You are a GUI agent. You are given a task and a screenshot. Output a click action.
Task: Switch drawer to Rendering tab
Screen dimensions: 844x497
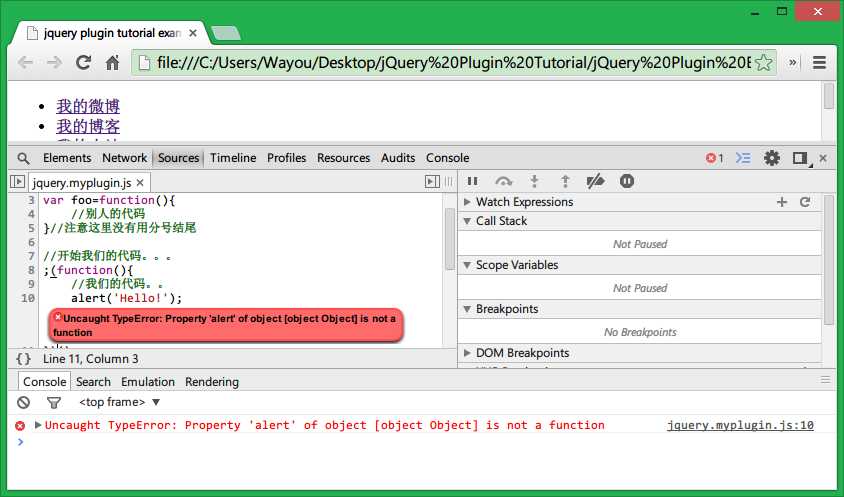click(212, 382)
